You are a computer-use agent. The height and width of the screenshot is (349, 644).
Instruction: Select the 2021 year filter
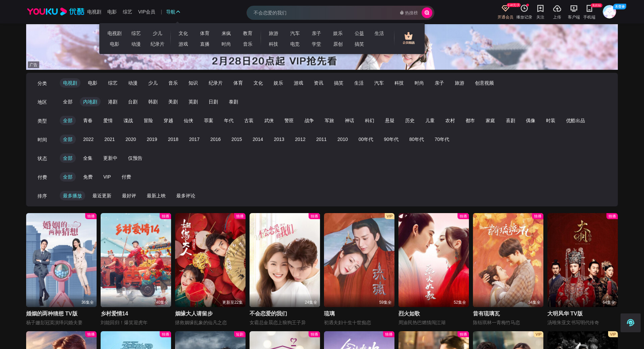pyautogui.click(x=109, y=139)
